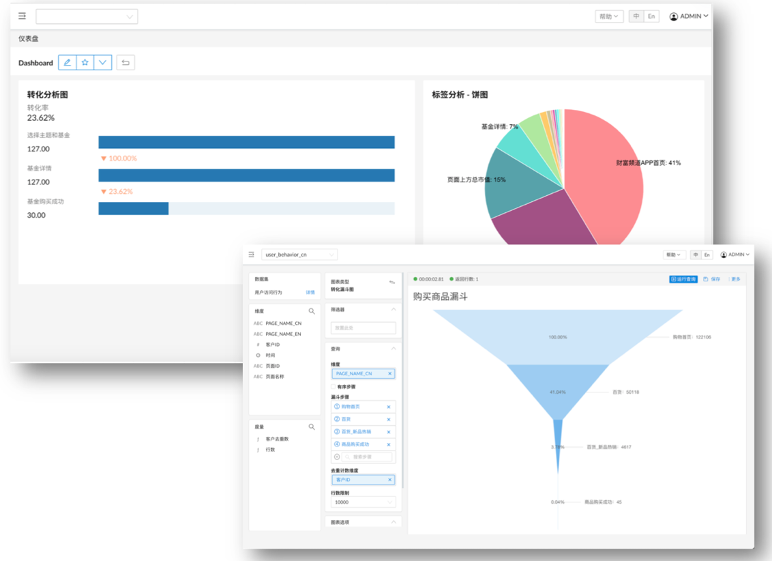Open ADMIN user menu in funnel window

[735, 255]
